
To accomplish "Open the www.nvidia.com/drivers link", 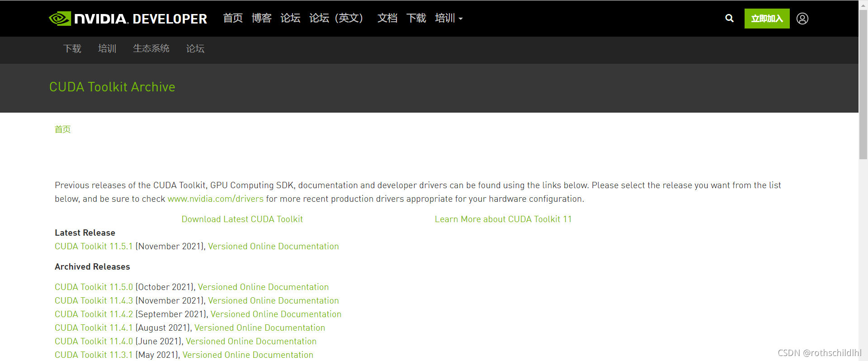I will (x=216, y=199).
